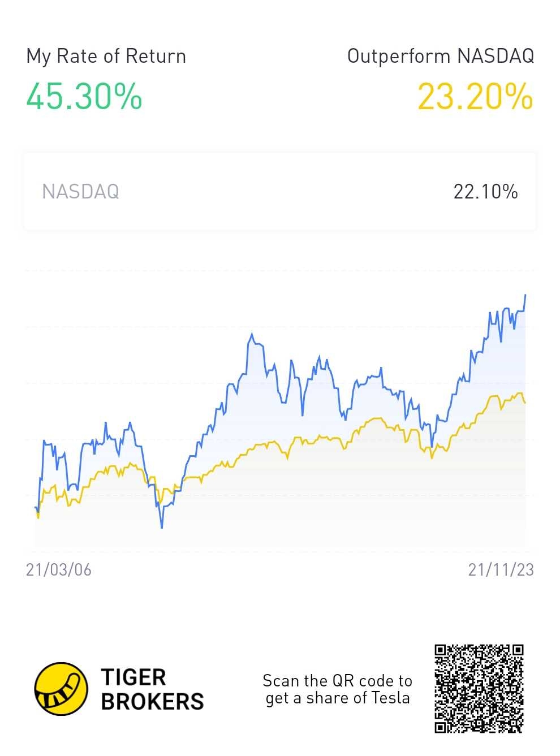
Task: Tap the Scan the QR code text
Action: tap(337, 680)
